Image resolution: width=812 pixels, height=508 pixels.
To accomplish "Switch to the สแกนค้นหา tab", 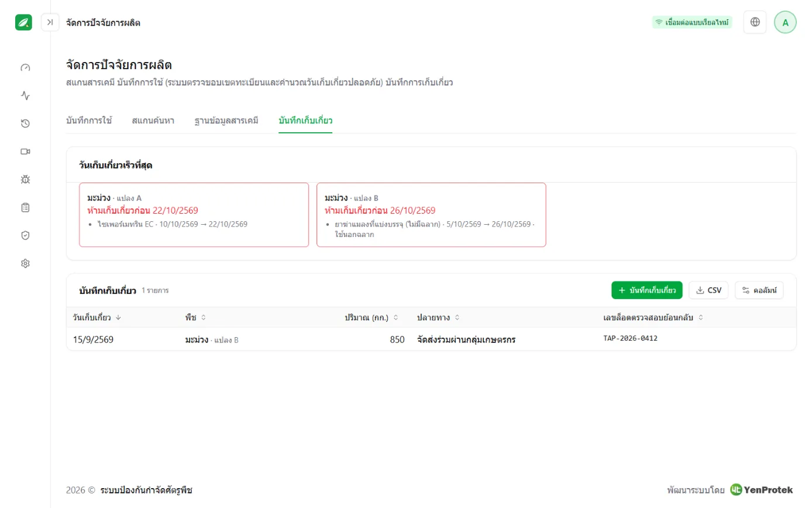I will click(x=153, y=121).
